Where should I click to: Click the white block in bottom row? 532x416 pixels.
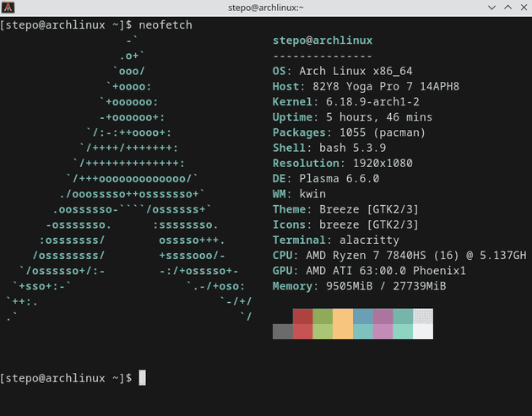pos(423,332)
